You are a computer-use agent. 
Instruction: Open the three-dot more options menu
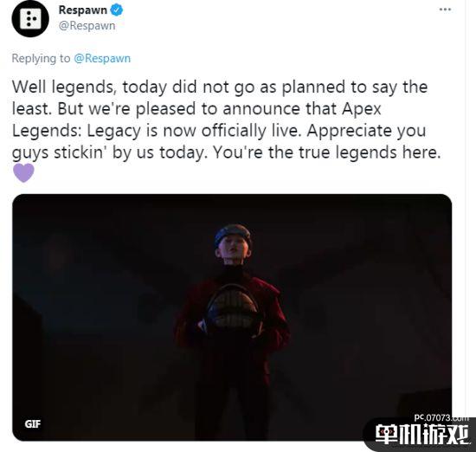(x=445, y=10)
